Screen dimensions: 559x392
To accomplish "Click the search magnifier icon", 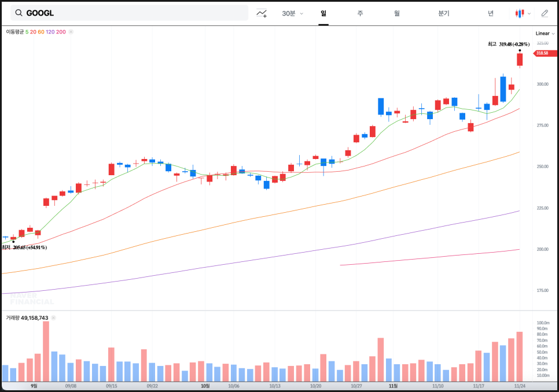I will coord(19,13).
